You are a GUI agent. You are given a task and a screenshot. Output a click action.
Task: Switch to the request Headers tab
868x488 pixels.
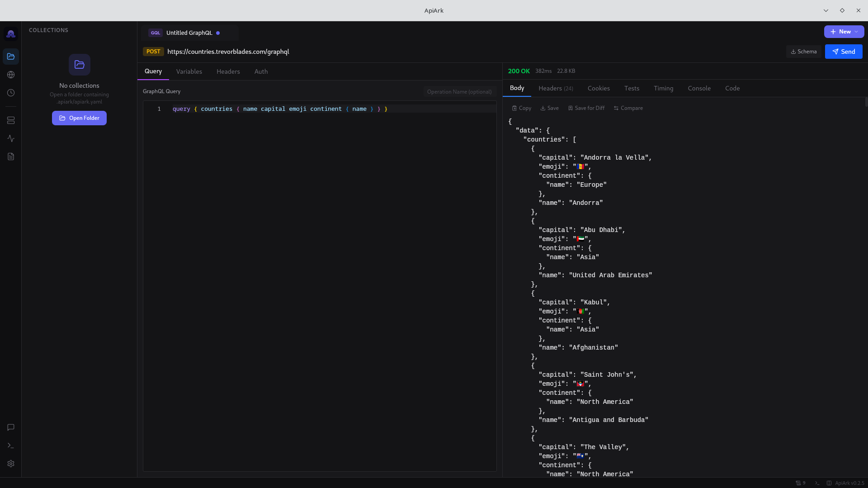(x=228, y=71)
